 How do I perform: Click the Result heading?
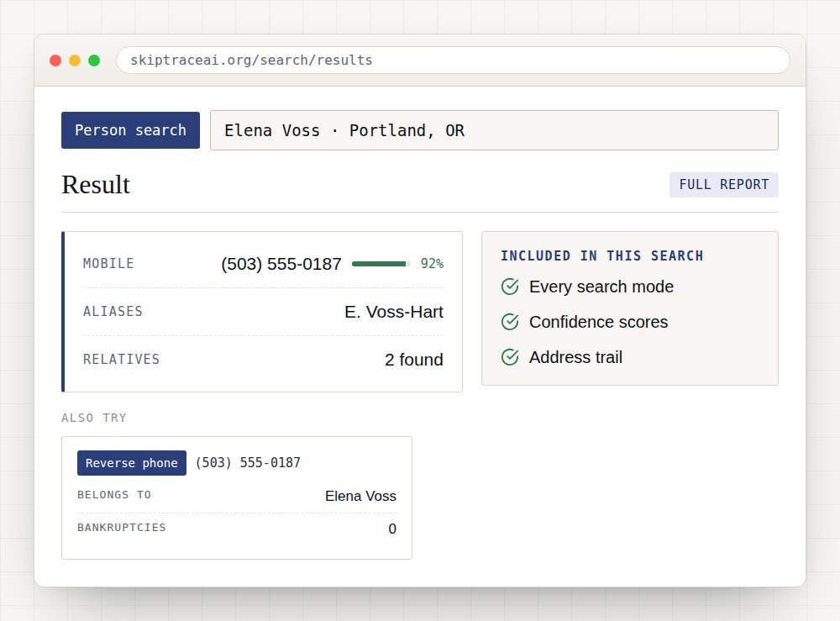pyautogui.click(x=96, y=185)
